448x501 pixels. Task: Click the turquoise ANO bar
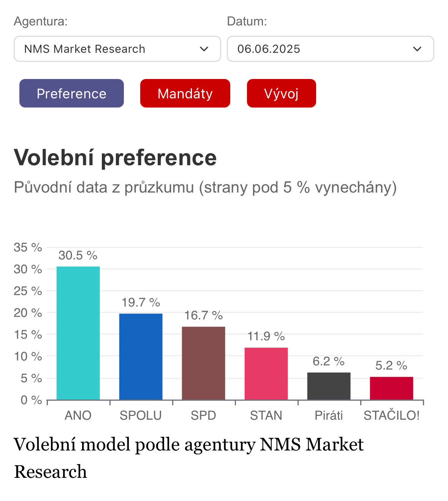pos(78,333)
